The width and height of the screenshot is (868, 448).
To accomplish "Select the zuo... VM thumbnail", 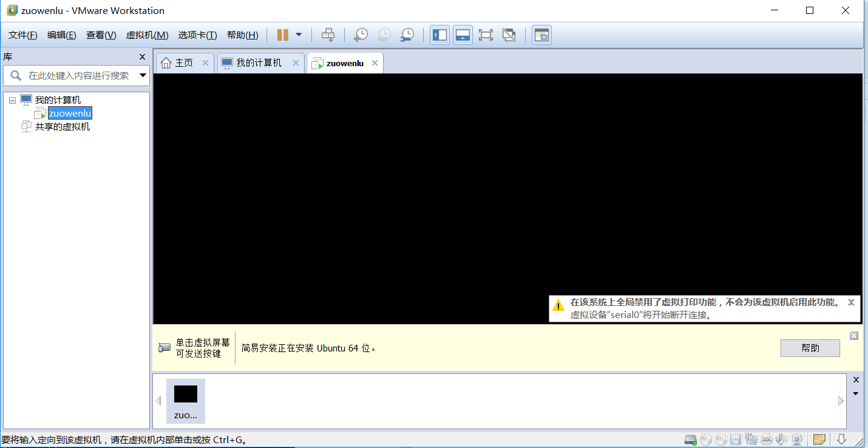I will tap(186, 401).
